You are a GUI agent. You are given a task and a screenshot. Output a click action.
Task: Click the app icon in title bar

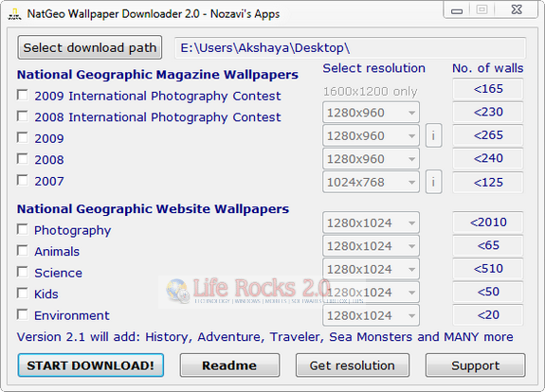tap(14, 14)
